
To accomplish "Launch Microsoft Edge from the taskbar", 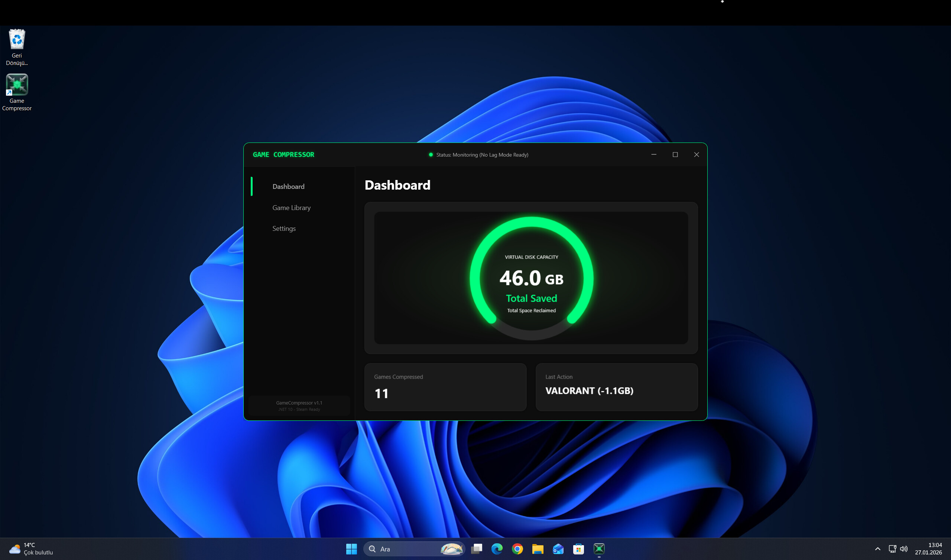I will coord(497,549).
